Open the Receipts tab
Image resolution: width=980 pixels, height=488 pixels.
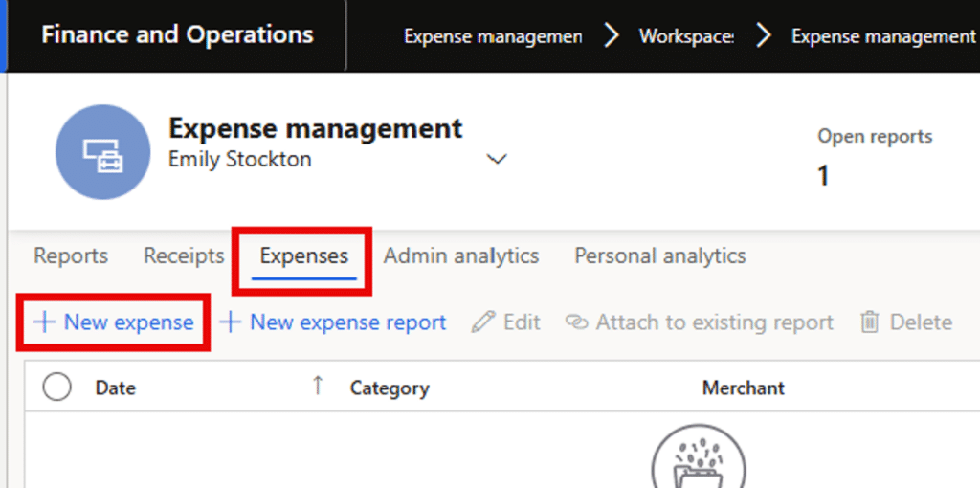coord(184,256)
